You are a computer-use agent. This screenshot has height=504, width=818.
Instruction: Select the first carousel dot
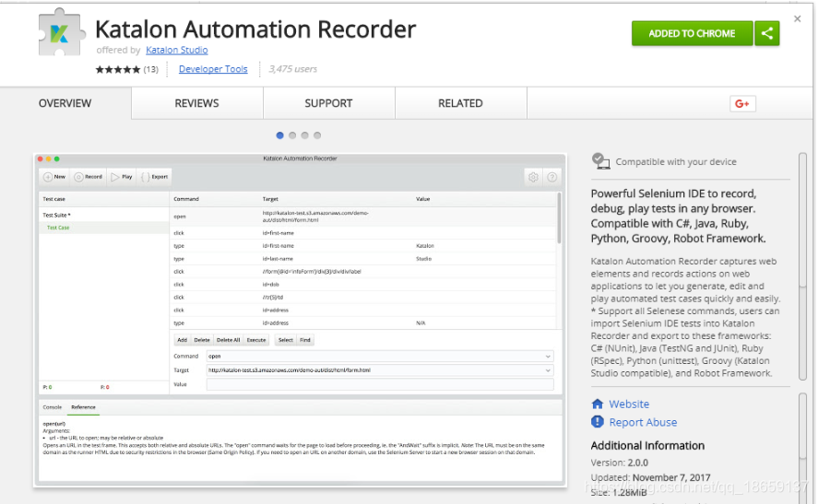point(279,135)
